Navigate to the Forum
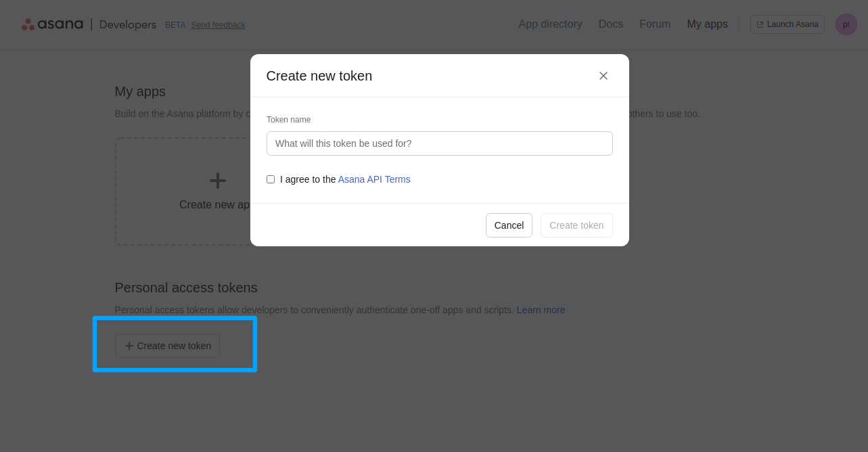Image resolution: width=868 pixels, height=452 pixels. [654, 24]
